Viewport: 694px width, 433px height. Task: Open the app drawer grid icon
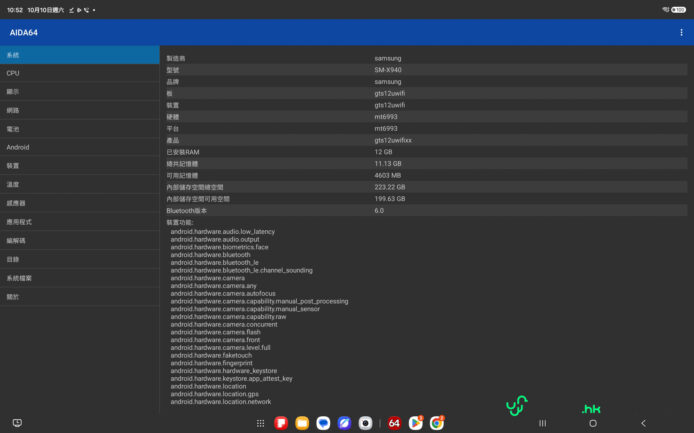(260, 423)
